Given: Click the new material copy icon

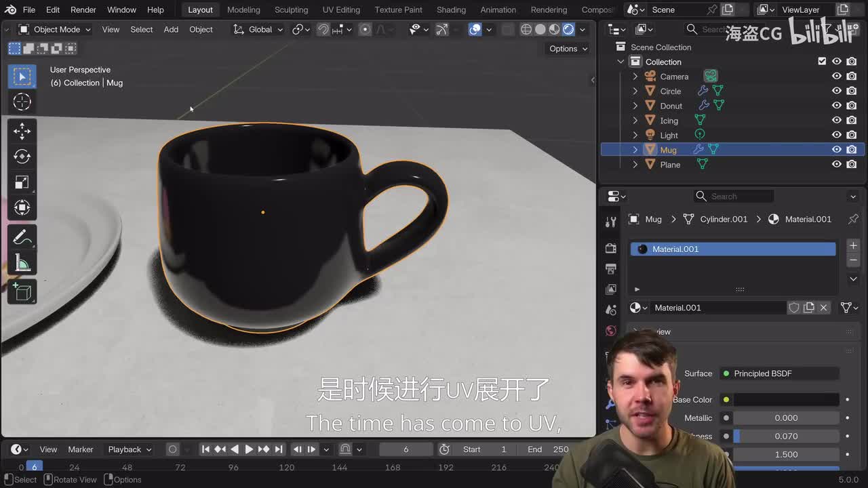Looking at the screenshot, I should [x=809, y=308].
